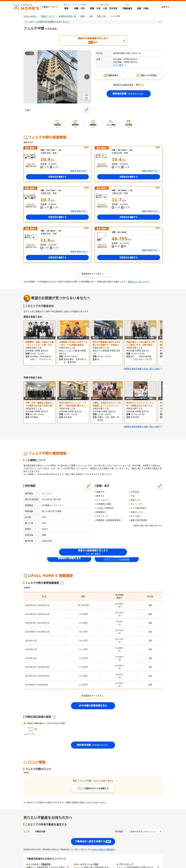Jump to 口コミ情報 section via icon

click(111, 124)
